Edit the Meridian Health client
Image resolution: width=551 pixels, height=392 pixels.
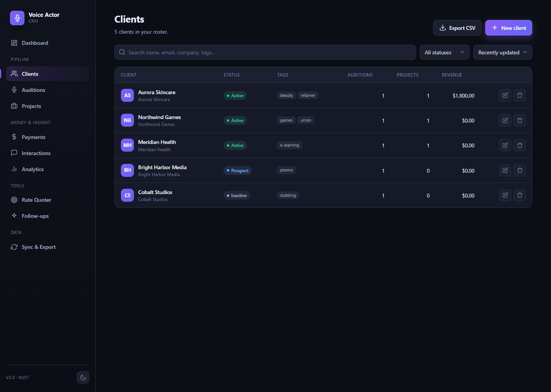coord(505,145)
